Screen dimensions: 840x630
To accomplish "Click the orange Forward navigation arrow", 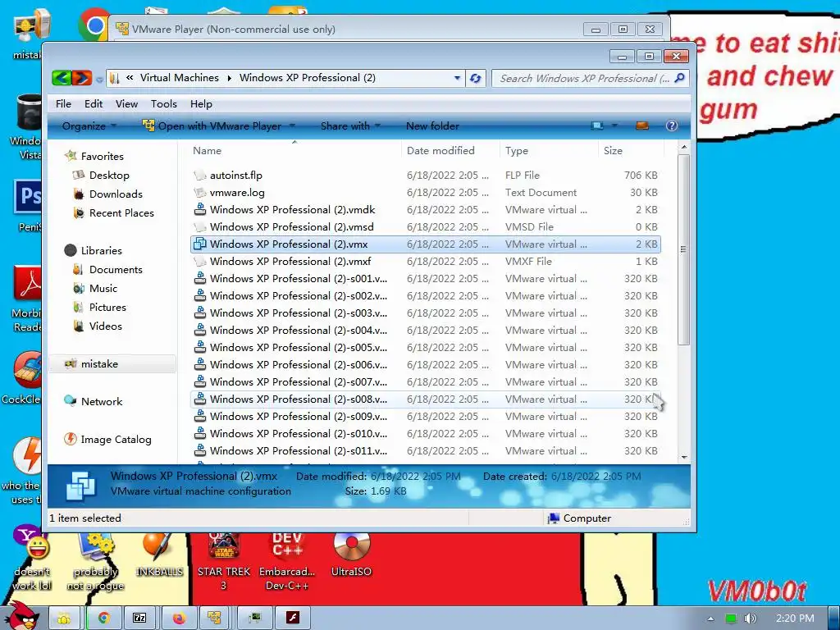I will click(x=82, y=78).
